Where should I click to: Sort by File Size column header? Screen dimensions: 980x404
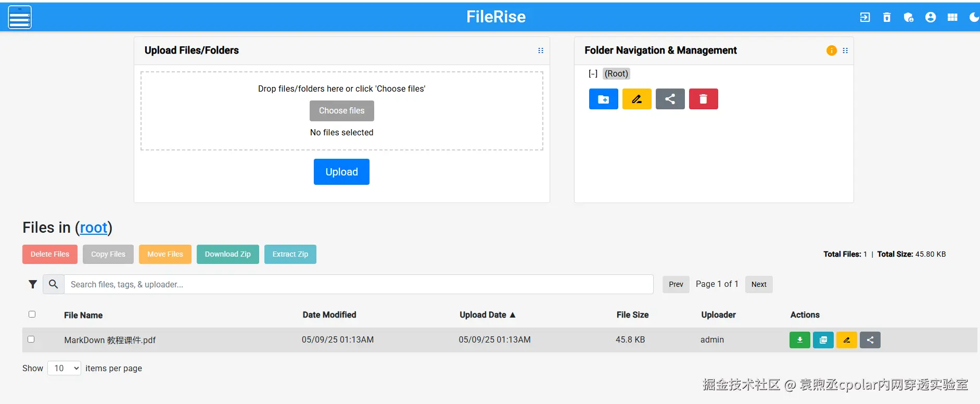[x=632, y=315]
